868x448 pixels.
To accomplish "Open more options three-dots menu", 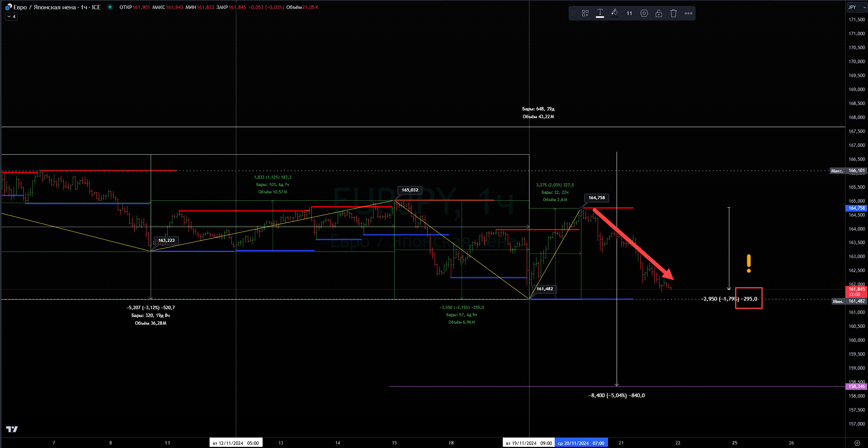I will pos(688,13).
